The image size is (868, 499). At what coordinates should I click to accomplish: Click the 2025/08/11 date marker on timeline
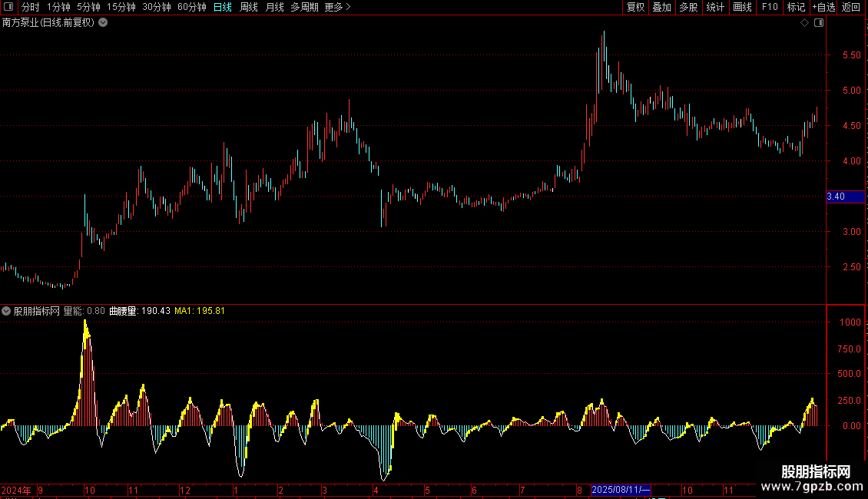(x=621, y=490)
